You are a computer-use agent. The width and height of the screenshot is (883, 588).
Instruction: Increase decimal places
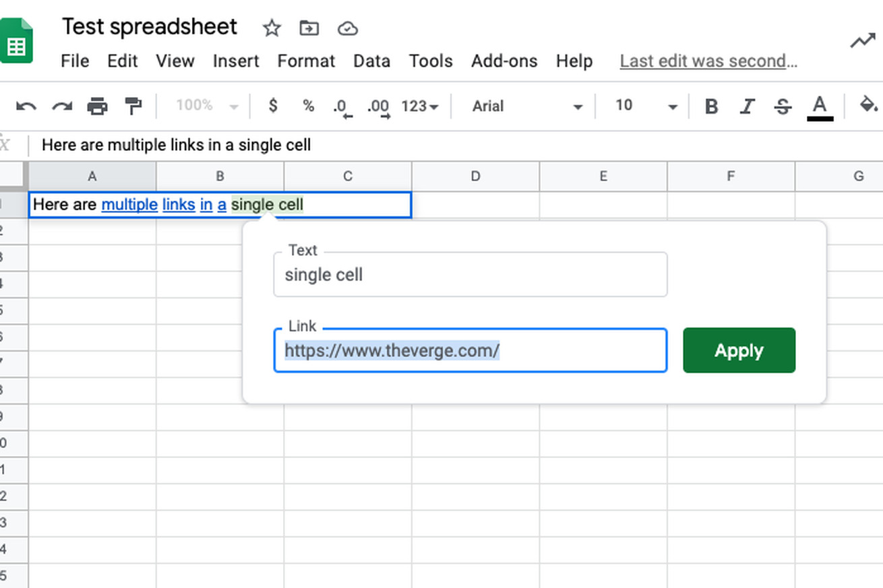(378, 108)
